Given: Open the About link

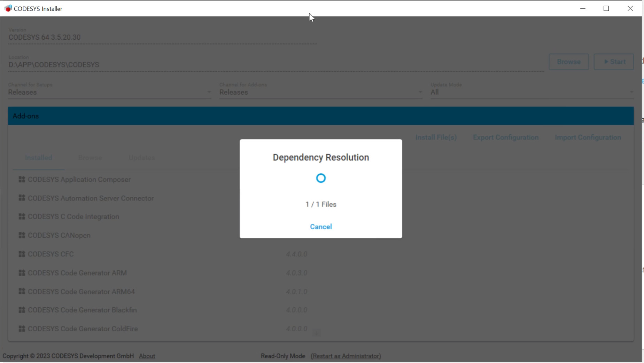Looking at the screenshot, I should pyautogui.click(x=147, y=356).
